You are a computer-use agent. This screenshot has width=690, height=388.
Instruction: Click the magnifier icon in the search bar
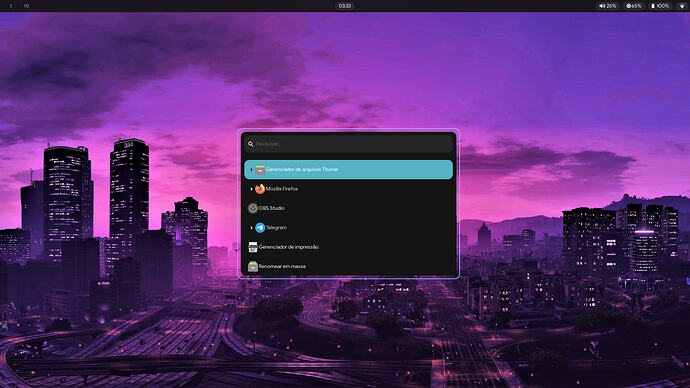click(250, 144)
